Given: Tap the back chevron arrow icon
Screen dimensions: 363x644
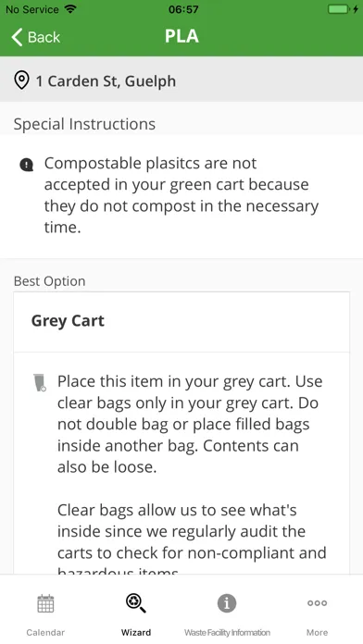Looking at the screenshot, I should click(17, 37).
